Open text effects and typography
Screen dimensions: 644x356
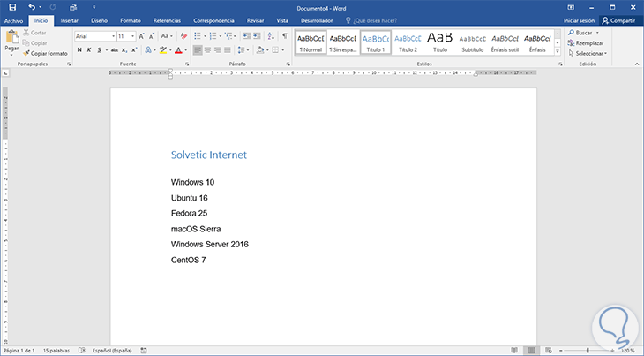[x=148, y=50]
